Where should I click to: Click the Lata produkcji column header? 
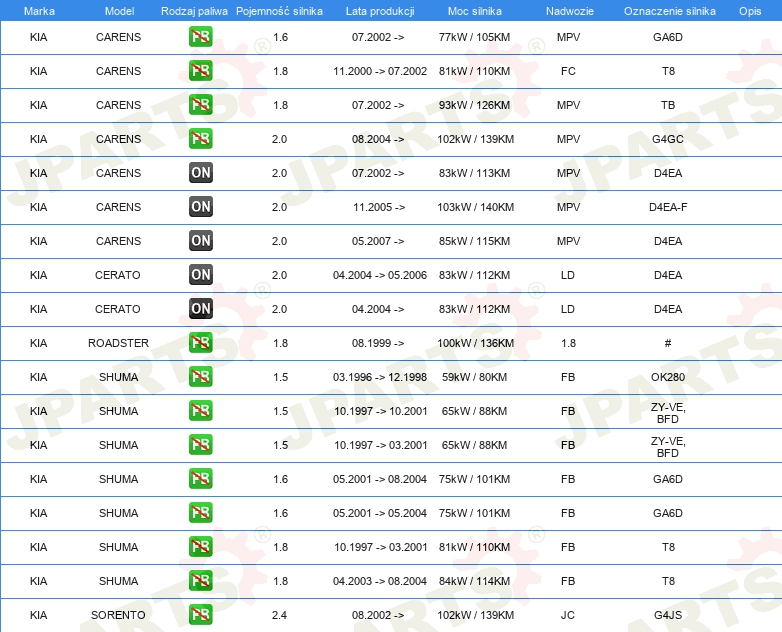tap(380, 11)
